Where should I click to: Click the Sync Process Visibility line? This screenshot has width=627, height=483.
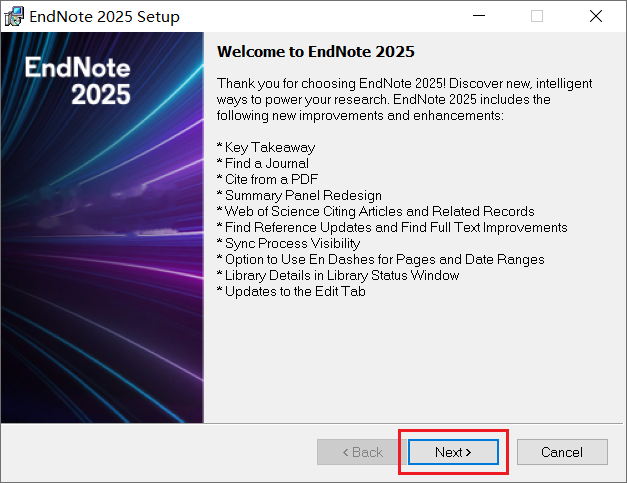(288, 243)
